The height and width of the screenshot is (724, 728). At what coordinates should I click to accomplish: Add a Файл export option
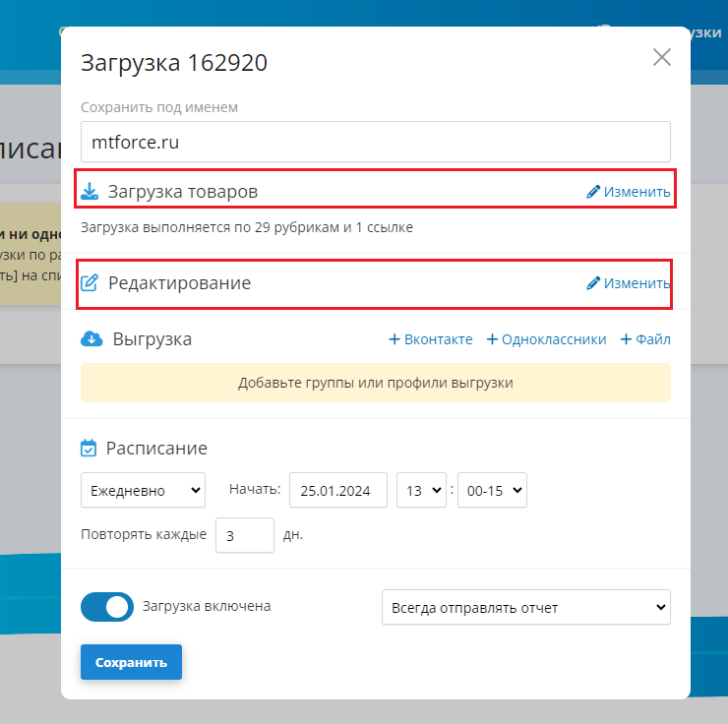click(x=645, y=339)
